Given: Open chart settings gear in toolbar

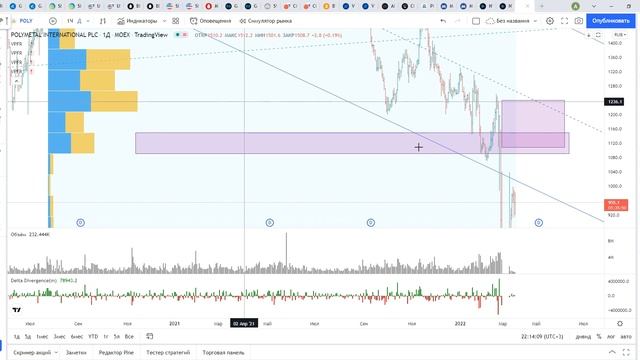Looking at the screenshot, I should (550, 21).
